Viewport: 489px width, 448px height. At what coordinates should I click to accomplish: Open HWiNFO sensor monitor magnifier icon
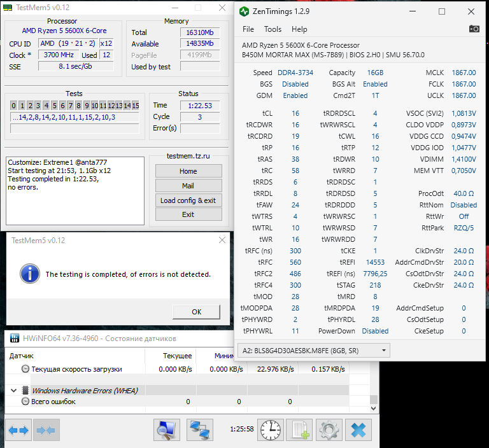pyautogui.click(x=167, y=430)
